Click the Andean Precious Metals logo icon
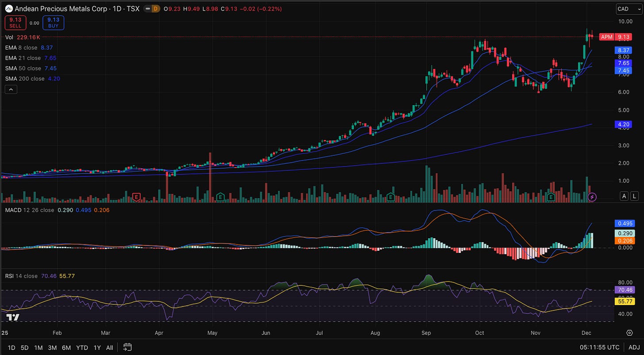644x355 pixels. (x=9, y=8)
